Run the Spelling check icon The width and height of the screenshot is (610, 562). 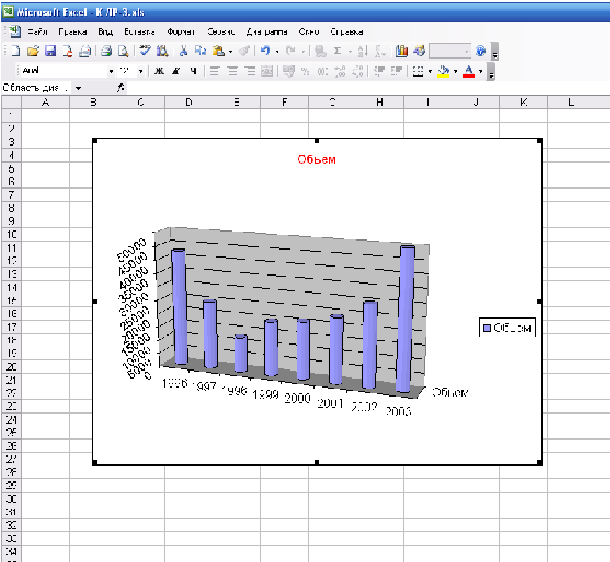coord(145,51)
